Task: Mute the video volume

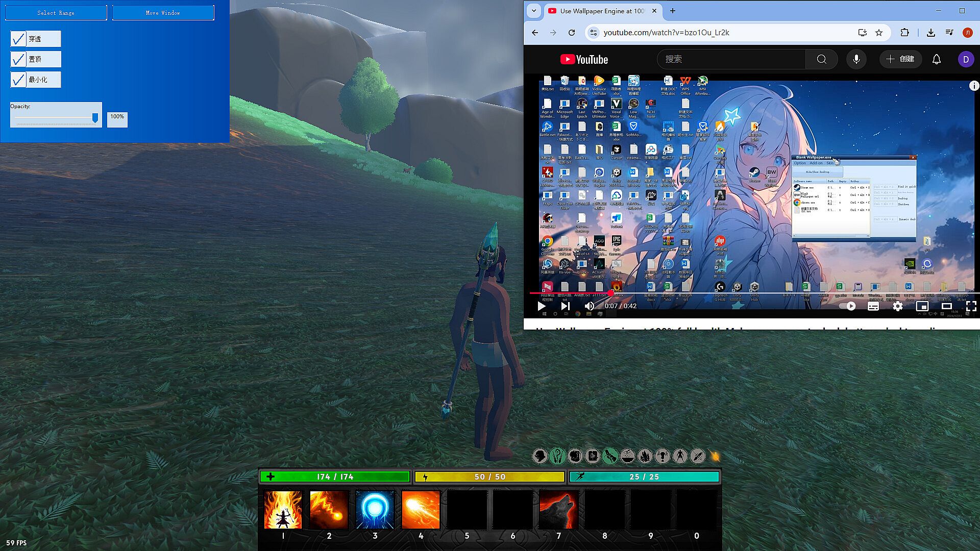Action: click(x=589, y=306)
